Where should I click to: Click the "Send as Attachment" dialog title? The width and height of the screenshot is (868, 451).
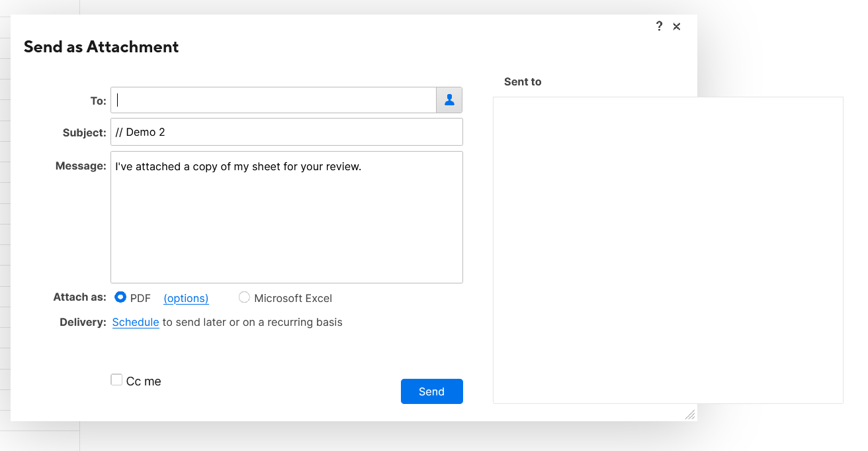(101, 47)
